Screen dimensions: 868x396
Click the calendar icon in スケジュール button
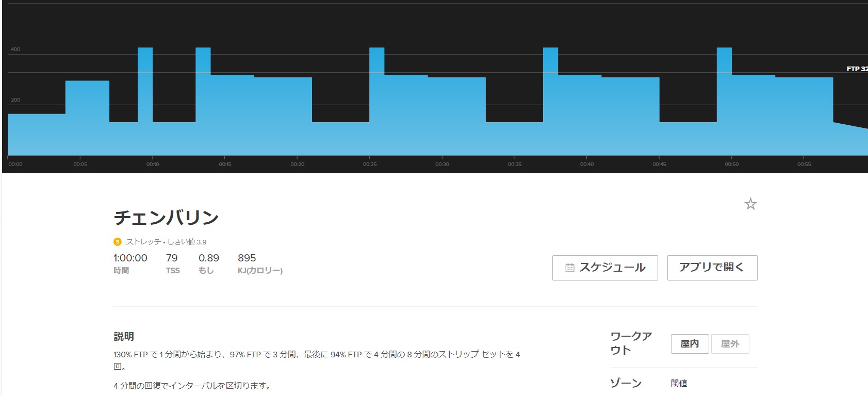pos(570,268)
